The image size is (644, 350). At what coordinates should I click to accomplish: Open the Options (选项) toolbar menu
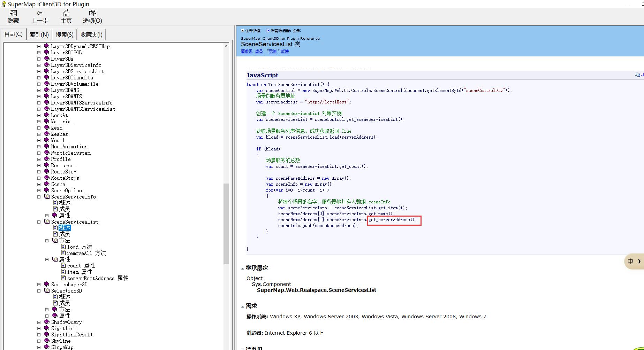[x=92, y=17]
